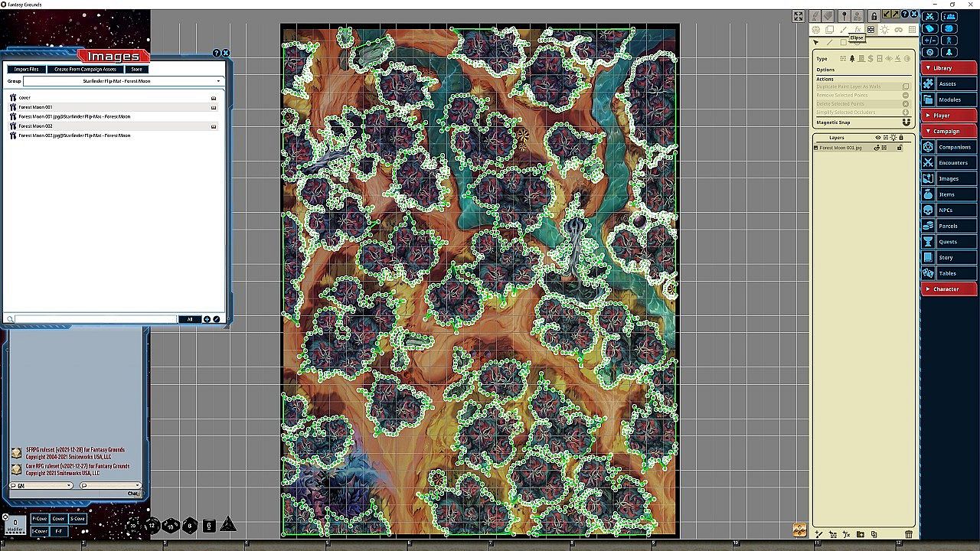
Task: Click the help icon on Images window
Action: 217,54
